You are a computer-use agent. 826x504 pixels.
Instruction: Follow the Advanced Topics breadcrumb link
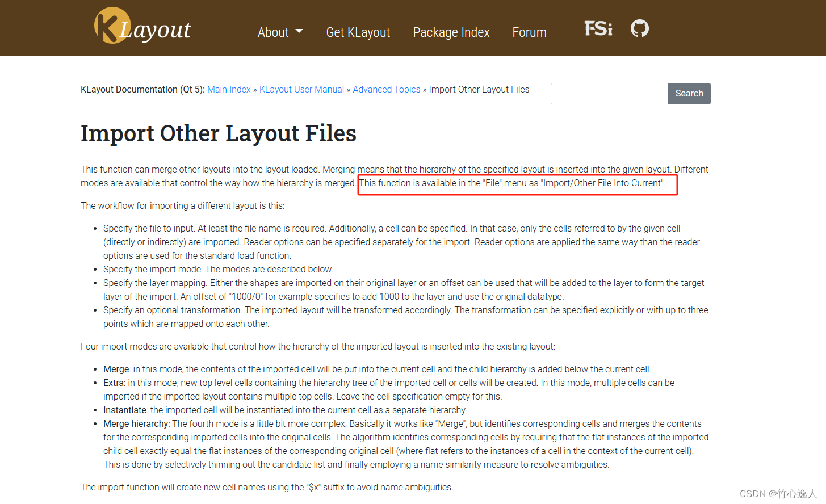[387, 89]
